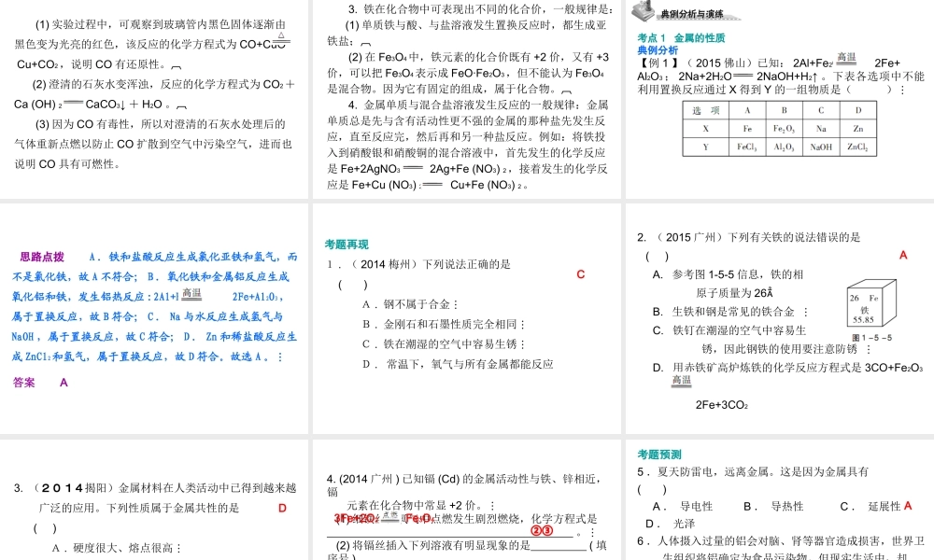Select the heading 考点1 金属的性质
934x560 pixels.
pos(681,38)
